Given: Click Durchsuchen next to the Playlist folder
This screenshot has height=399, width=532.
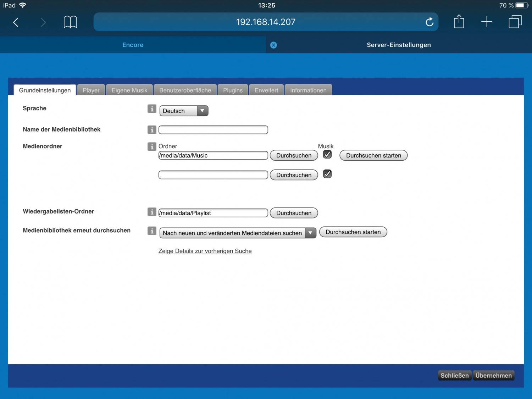Looking at the screenshot, I should 294,213.
